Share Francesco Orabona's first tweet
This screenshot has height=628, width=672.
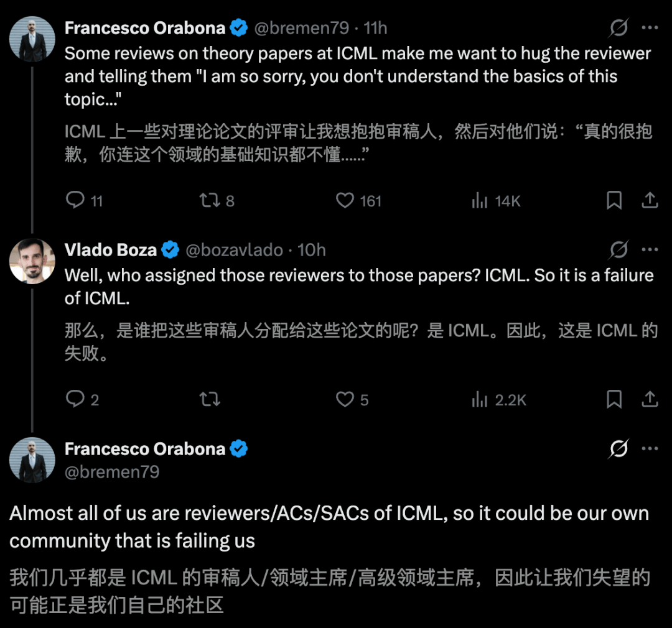tap(650, 200)
